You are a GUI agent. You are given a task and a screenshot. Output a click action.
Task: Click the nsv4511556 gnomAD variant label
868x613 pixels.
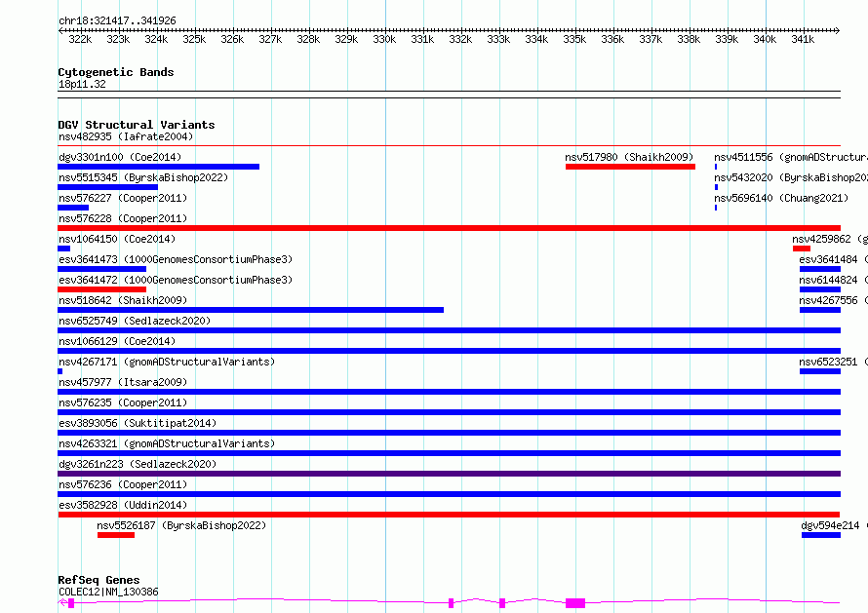coord(790,157)
